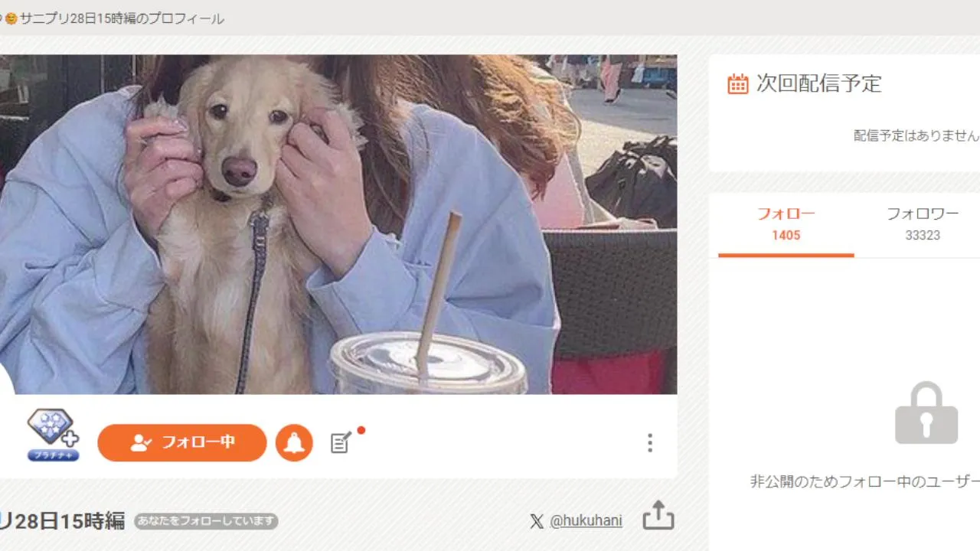Click the calendar icon beside 次回配信予定
This screenshot has height=551, width=980.
coord(737,83)
